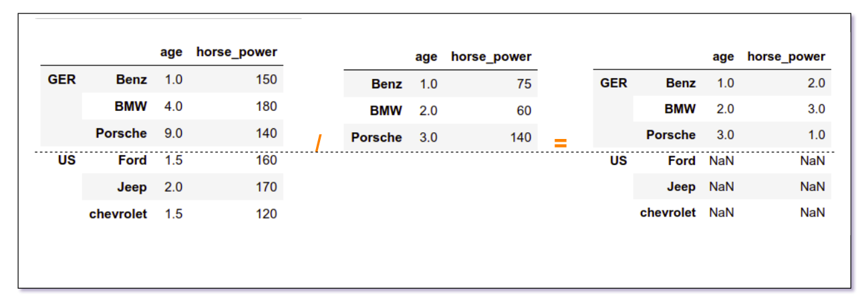Select the Porsche row in middle table
This screenshot has height=306, width=868.
[441, 138]
